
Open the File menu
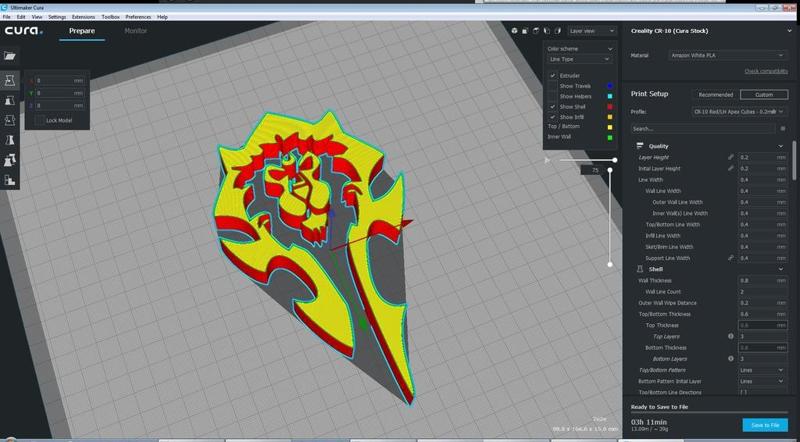coord(6,17)
